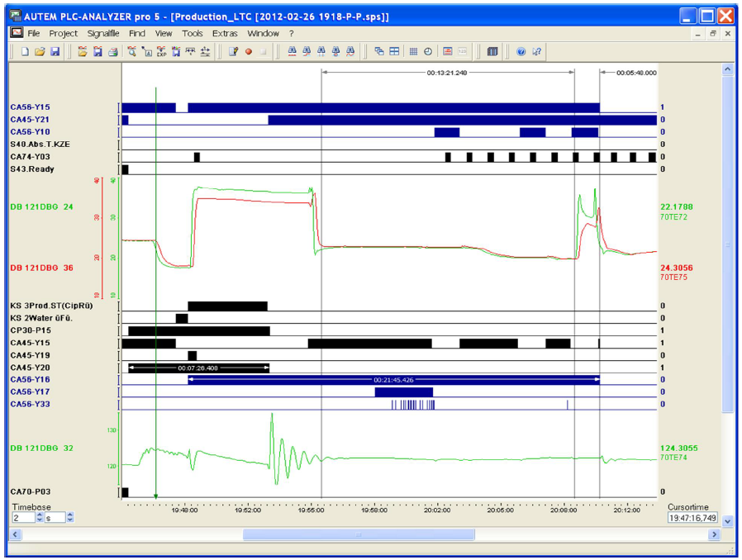Select the DB 121DBG 32 signal label
The width and height of the screenshot is (742, 560).
tap(41, 448)
